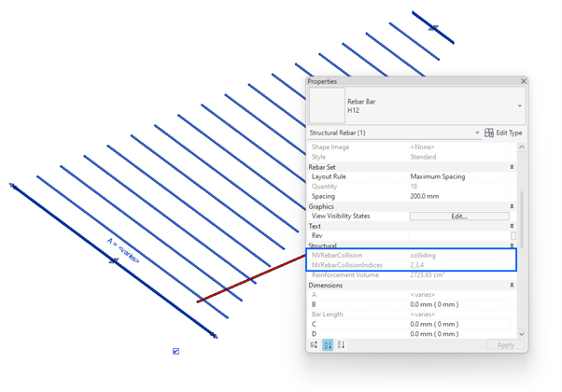Click the Spacing value 200.0 mm field
562x392 pixels.
[457, 196]
